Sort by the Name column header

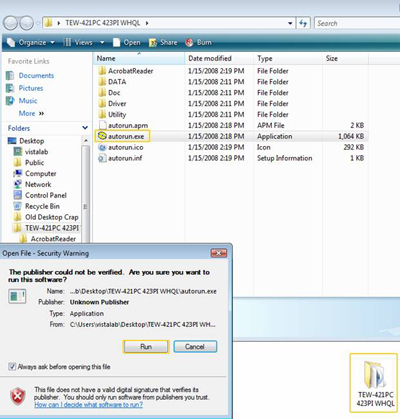[x=139, y=58]
